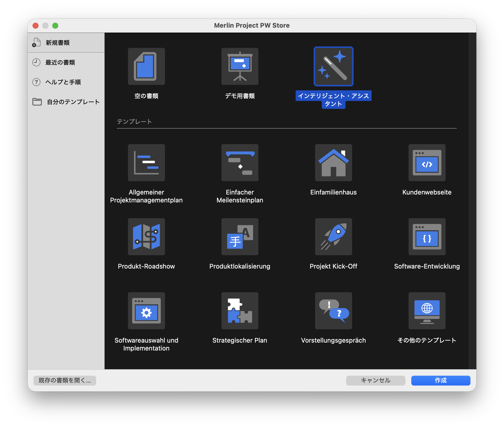The height and width of the screenshot is (428, 504).
Task: Click the 'デモ用書類' label text
Action: click(240, 96)
